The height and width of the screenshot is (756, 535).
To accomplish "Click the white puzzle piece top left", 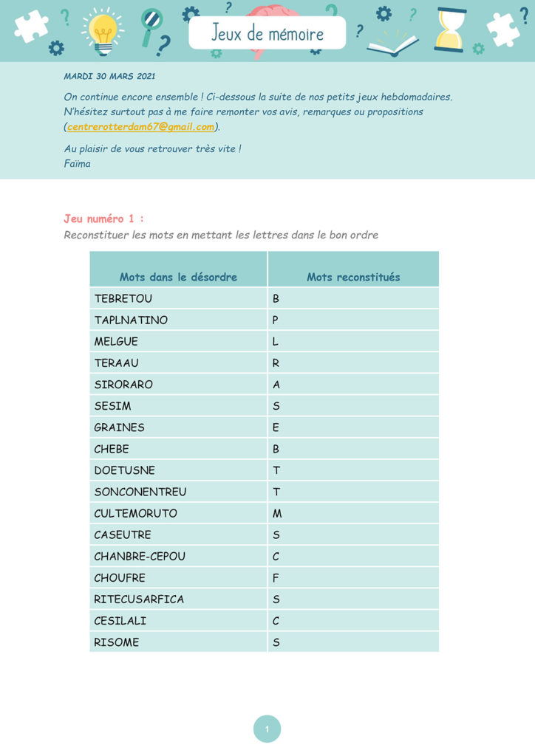I will click(31, 26).
